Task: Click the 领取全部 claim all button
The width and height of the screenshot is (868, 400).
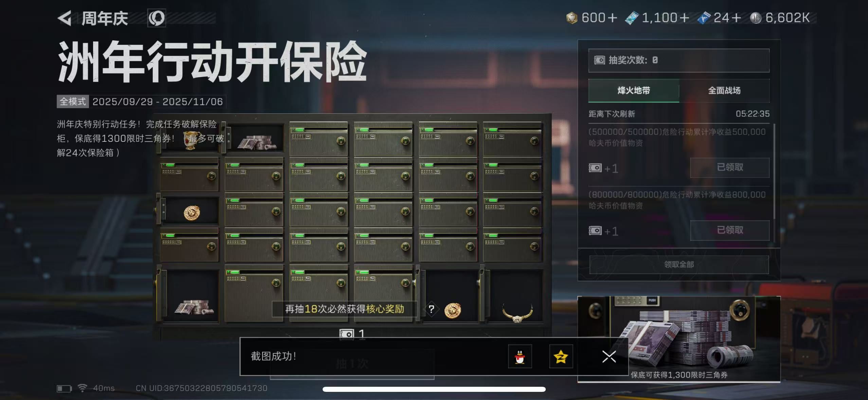Action: (679, 264)
